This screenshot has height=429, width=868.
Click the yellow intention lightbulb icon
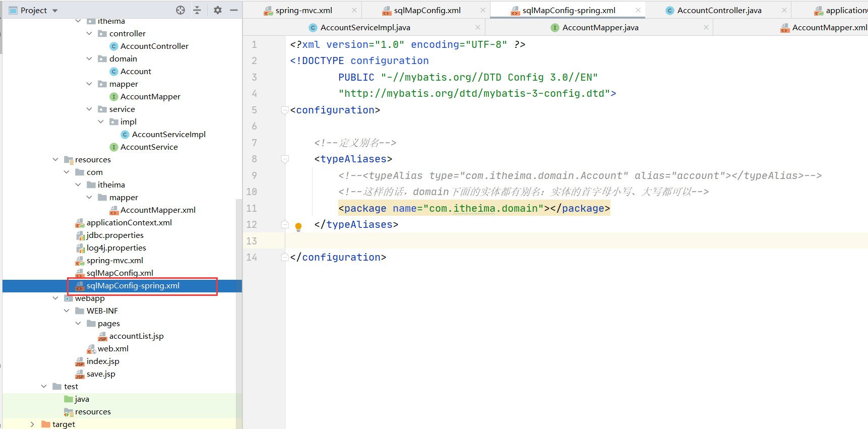point(298,227)
